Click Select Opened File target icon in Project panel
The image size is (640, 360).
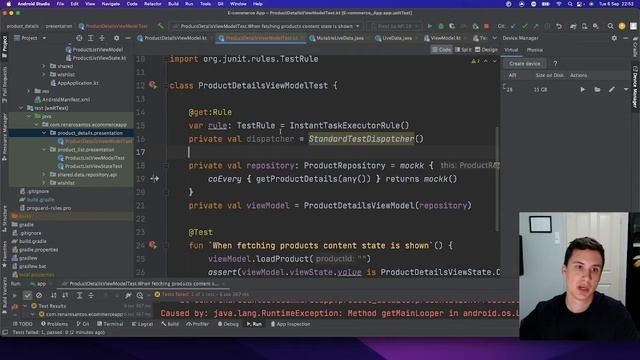[x=79, y=38]
